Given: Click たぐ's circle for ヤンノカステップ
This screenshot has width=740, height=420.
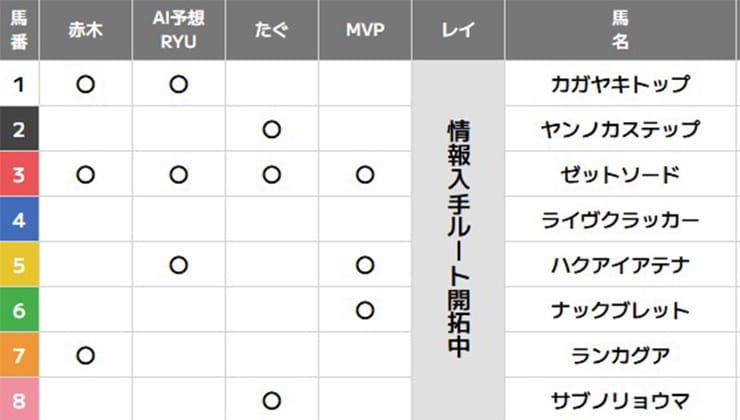Looking at the screenshot, I should click(x=271, y=130).
